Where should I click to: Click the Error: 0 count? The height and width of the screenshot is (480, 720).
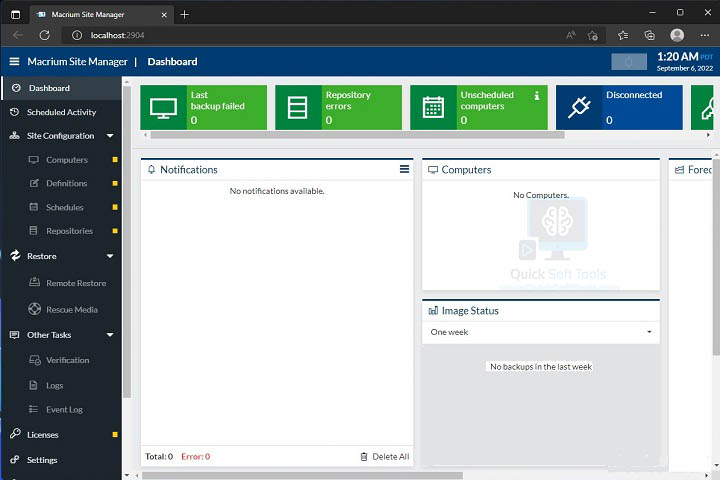click(196, 457)
